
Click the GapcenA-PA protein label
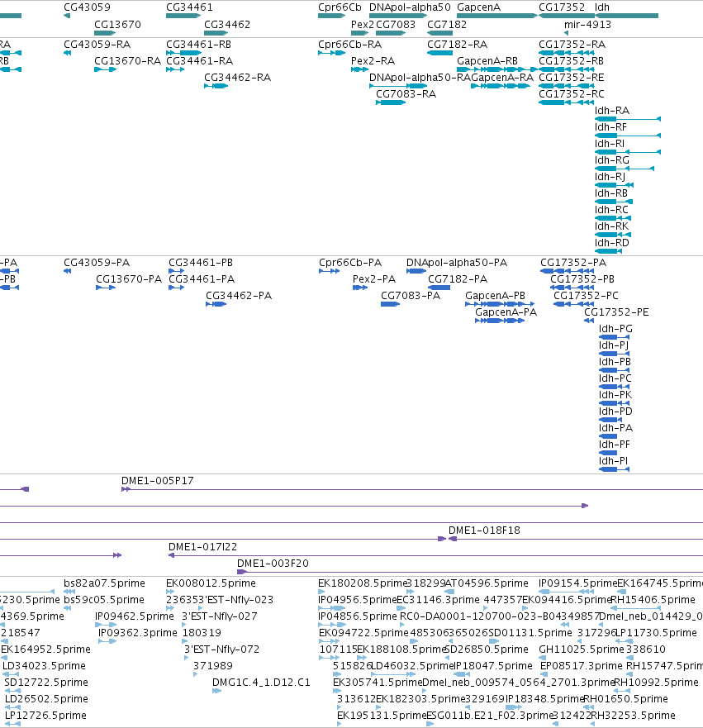506,312
